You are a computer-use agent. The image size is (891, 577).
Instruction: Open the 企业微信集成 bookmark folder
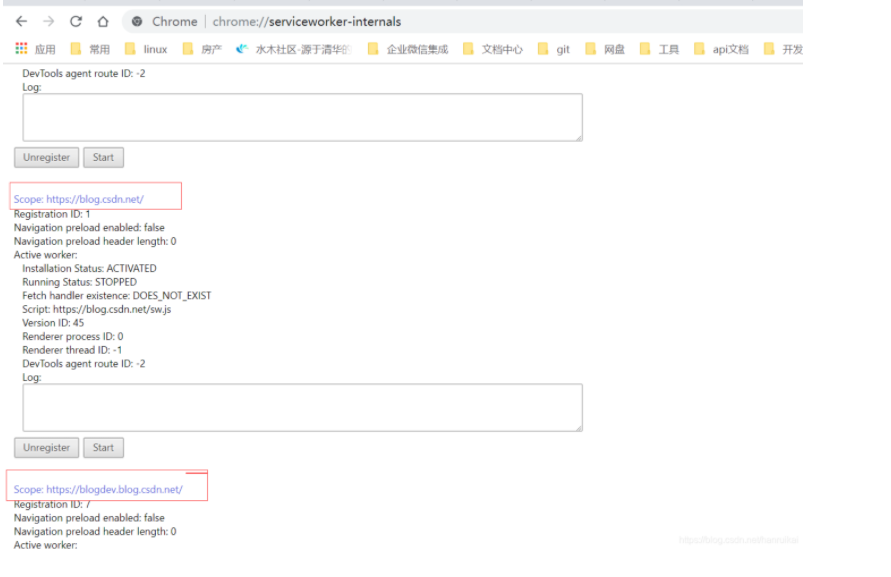coord(408,49)
